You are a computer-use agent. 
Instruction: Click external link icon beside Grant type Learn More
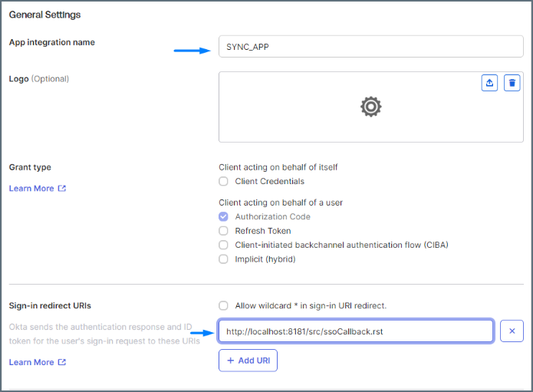coord(62,189)
